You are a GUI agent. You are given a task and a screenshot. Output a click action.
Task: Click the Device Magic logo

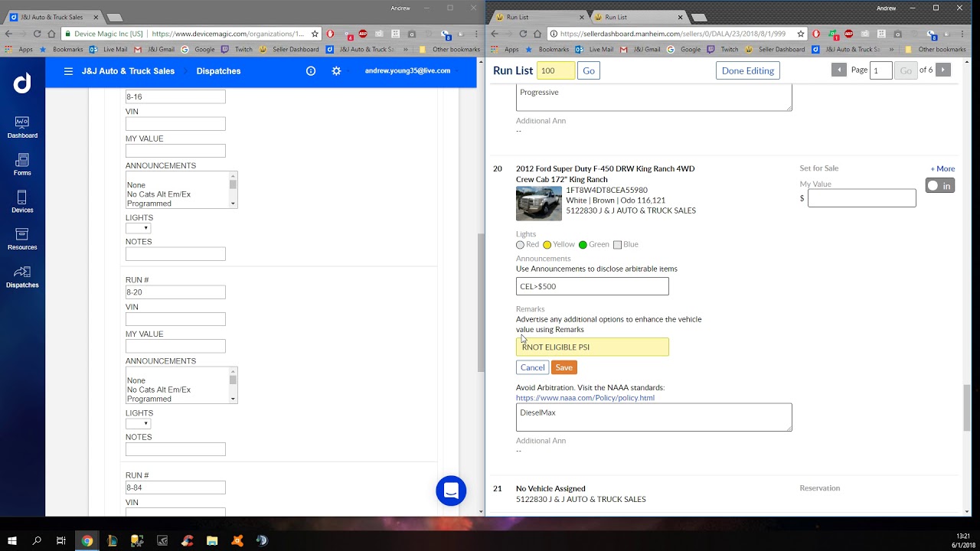(x=22, y=83)
